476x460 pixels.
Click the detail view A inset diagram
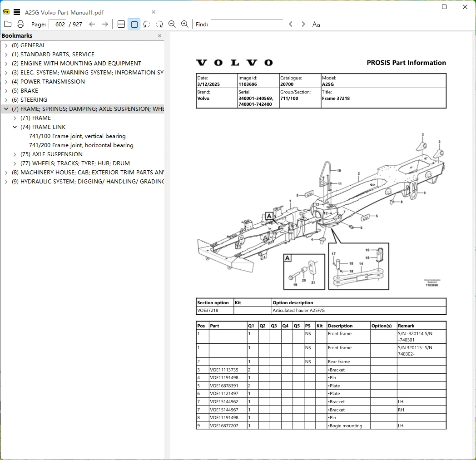pos(304,272)
